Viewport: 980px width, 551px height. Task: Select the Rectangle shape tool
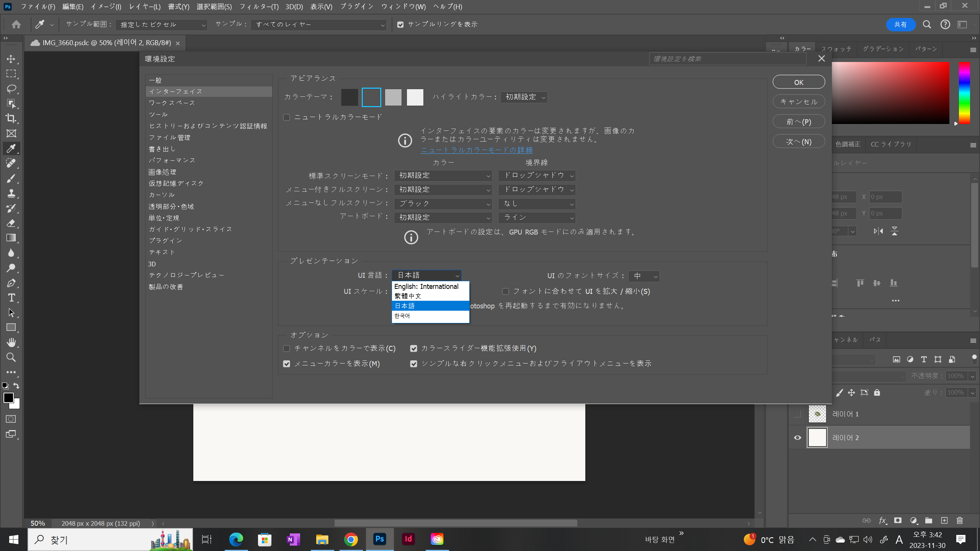click(11, 328)
